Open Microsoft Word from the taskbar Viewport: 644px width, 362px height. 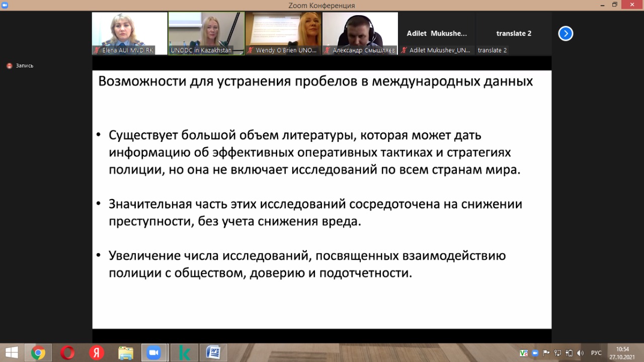tap(213, 352)
